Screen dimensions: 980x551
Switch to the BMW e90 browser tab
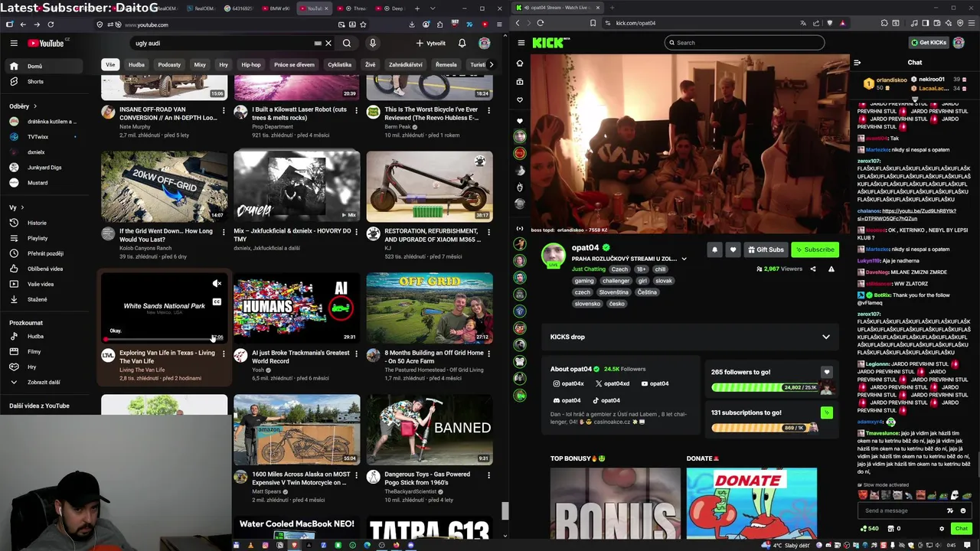(276, 8)
